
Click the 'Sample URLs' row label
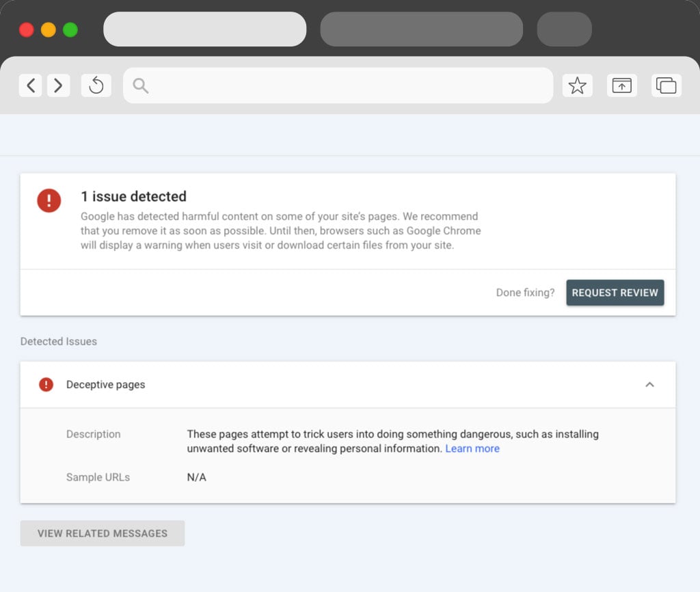pyautogui.click(x=98, y=477)
